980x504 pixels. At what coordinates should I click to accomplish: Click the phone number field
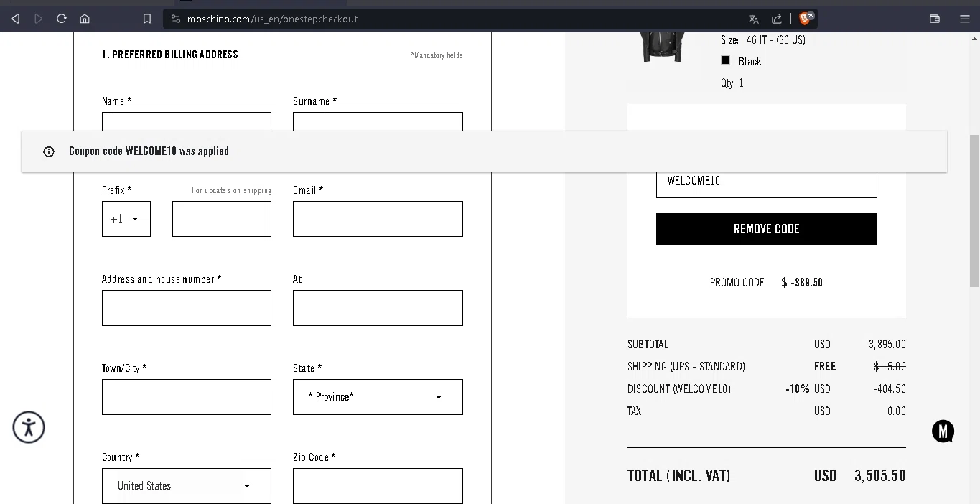tap(222, 219)
